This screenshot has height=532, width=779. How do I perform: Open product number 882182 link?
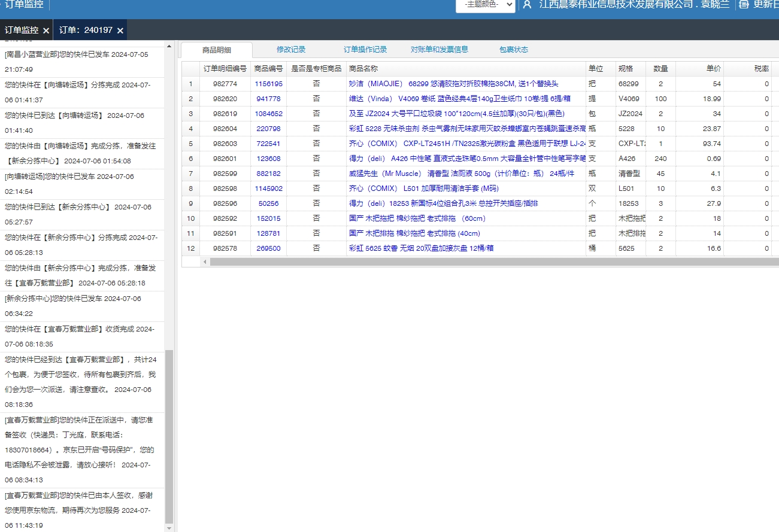pos(268,174)
